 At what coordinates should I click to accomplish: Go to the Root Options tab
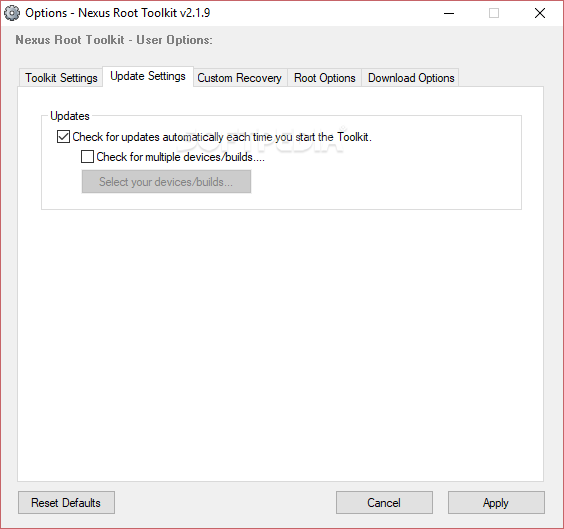tap(324, 78)
